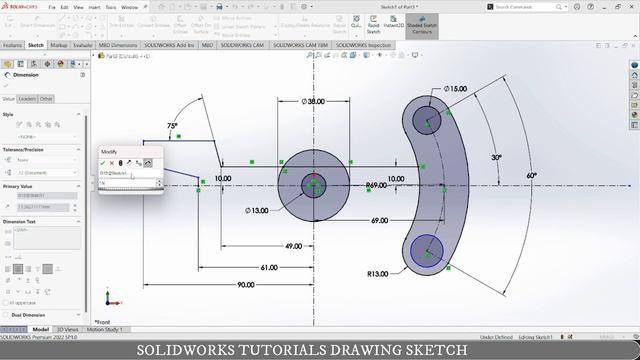Click the View Settings monitor icon
Viewport: 640px width, 360px height.
[415, 55]
